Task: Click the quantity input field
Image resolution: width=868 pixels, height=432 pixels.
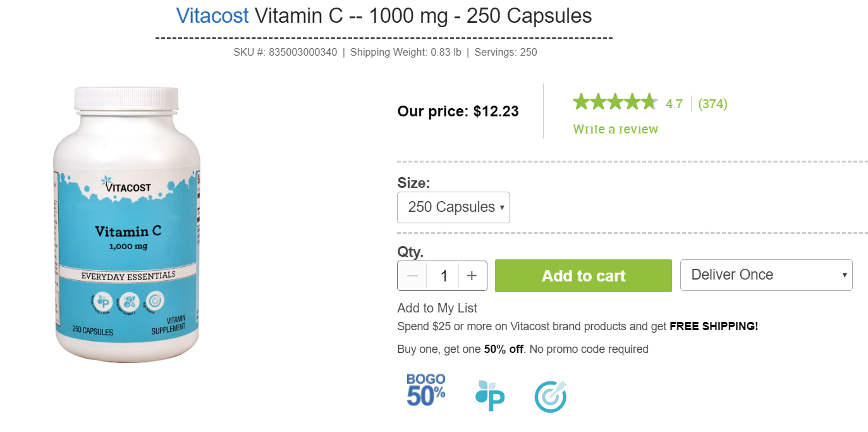Action: pos(444,276)
